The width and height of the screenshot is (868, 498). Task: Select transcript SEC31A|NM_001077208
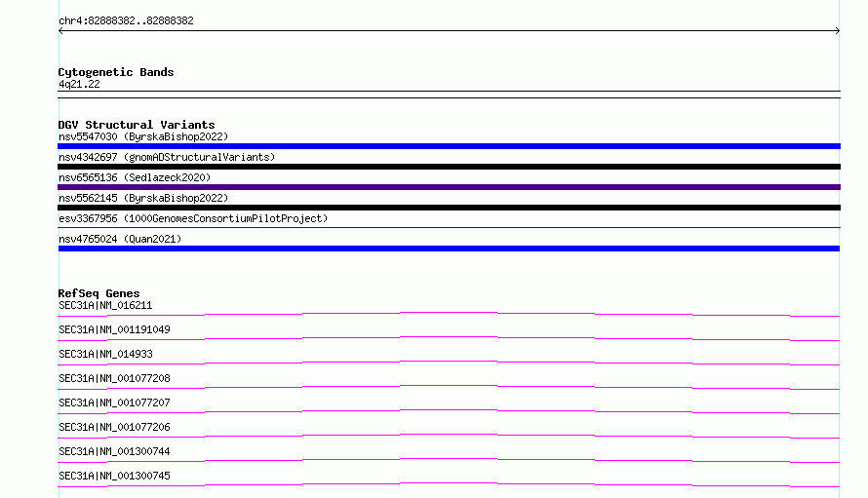114,378
